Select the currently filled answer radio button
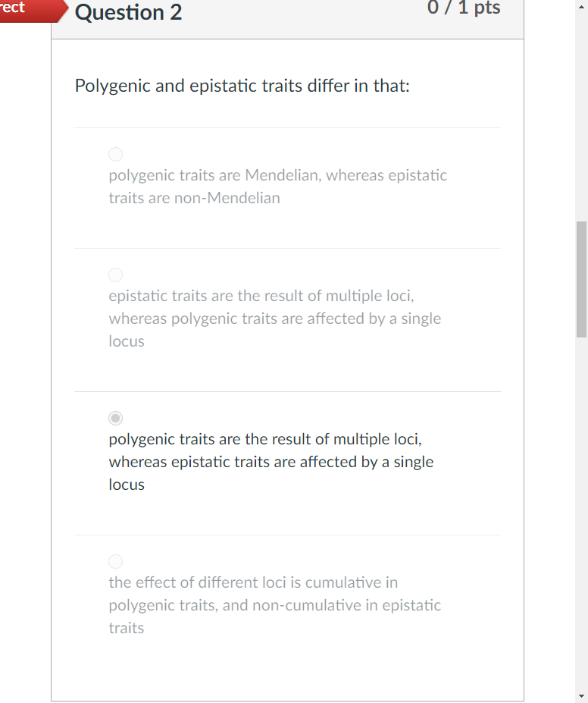Viewport: 588px width, 703px height. pos(115,418)
